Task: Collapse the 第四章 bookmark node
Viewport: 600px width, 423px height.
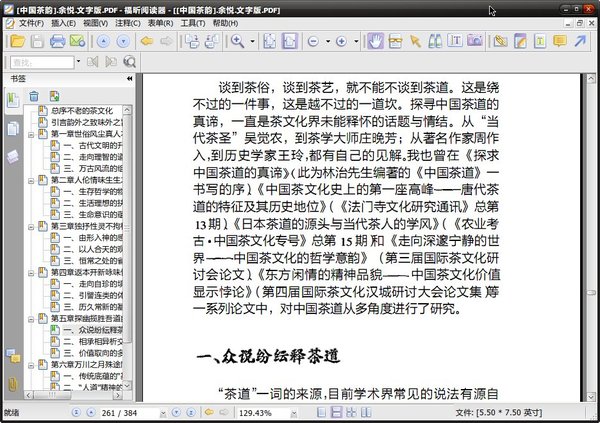Action: click(31, 273)
